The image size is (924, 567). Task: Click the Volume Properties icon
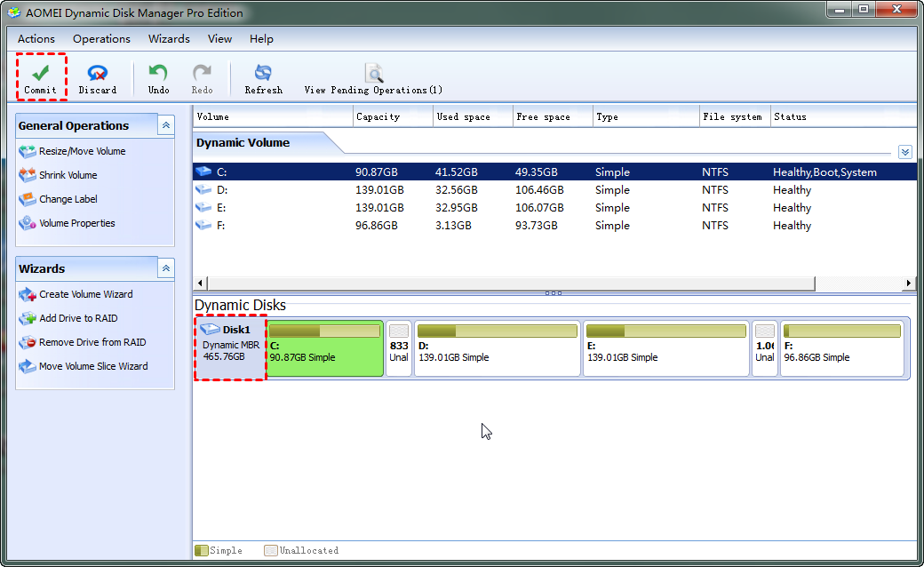click(28, 223)
